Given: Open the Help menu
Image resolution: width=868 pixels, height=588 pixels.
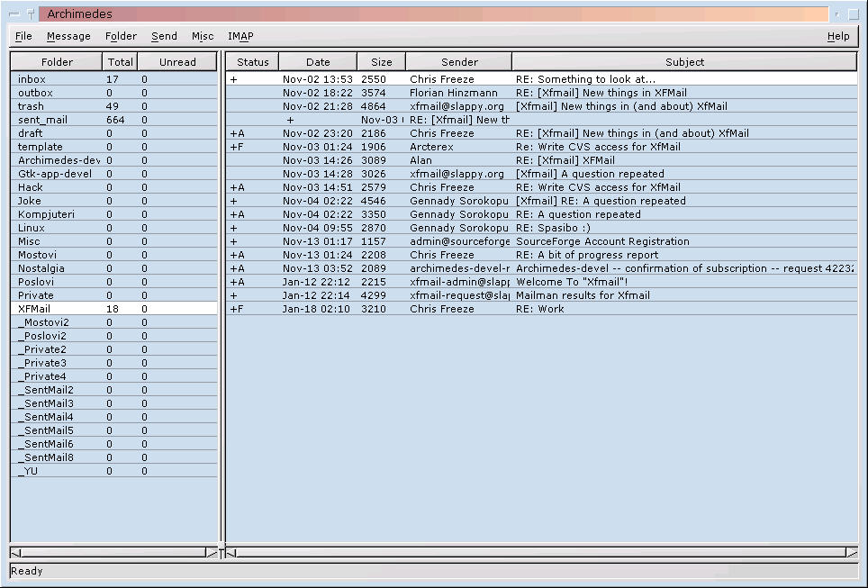Looking at the screenshot, I should [x=837, y=36].
